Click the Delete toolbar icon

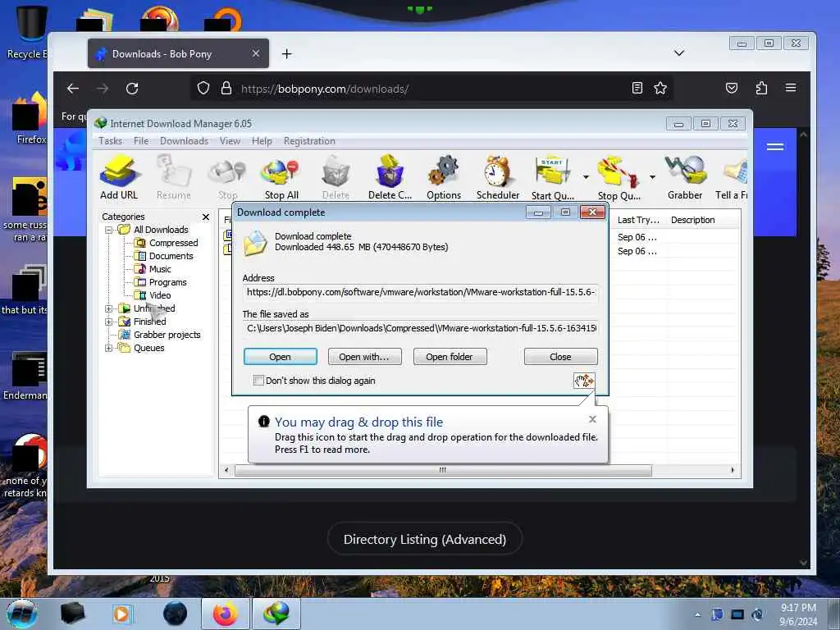(x=336, y=177)
